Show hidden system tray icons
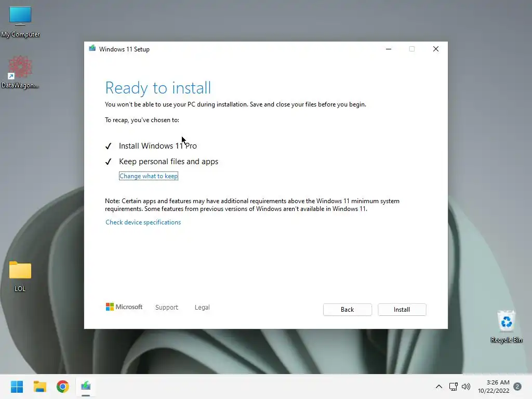The height and width of the screenshot is (399, 532). (438, 387)
